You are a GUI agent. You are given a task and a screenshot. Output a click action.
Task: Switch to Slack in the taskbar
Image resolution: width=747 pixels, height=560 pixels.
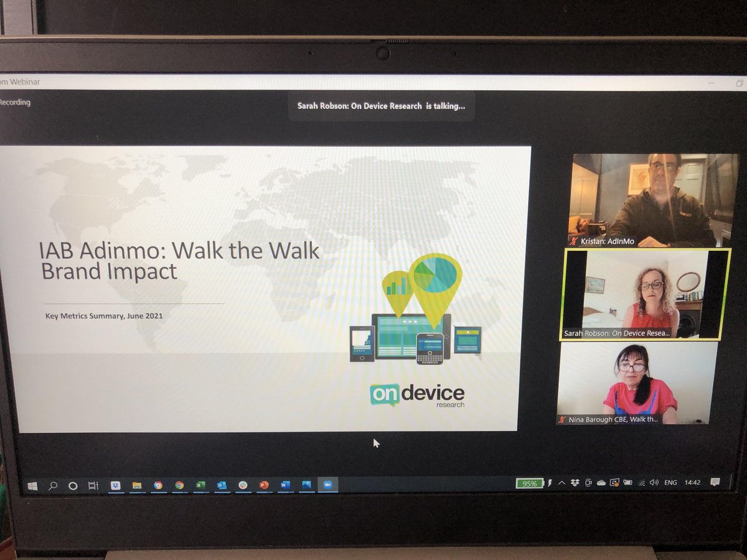coord(243,485)
